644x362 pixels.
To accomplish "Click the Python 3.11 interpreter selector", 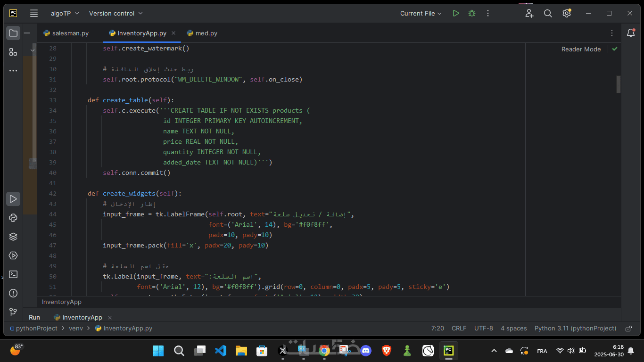I will 575,329.
